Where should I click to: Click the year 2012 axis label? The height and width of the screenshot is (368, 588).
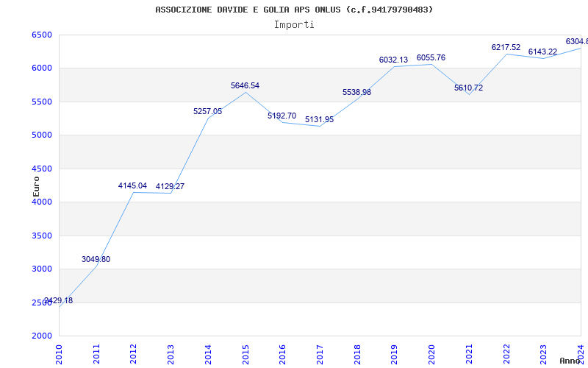pos(134,354)
